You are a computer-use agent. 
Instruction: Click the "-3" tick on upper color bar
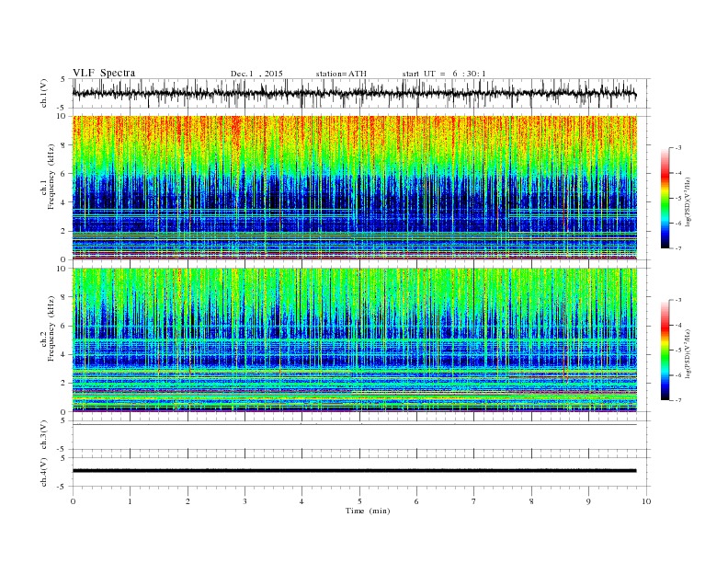(678, 148)
